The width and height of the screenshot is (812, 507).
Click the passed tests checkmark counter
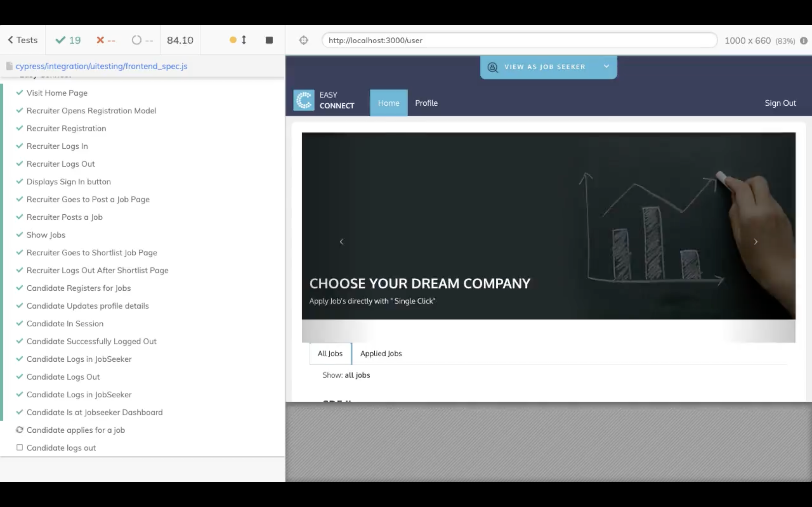pos(68,40)
